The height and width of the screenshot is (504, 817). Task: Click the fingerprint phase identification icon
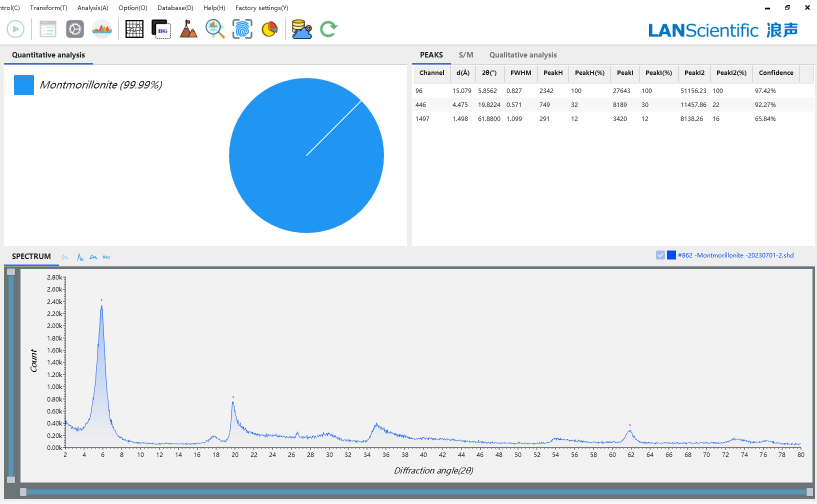point(242,29)
